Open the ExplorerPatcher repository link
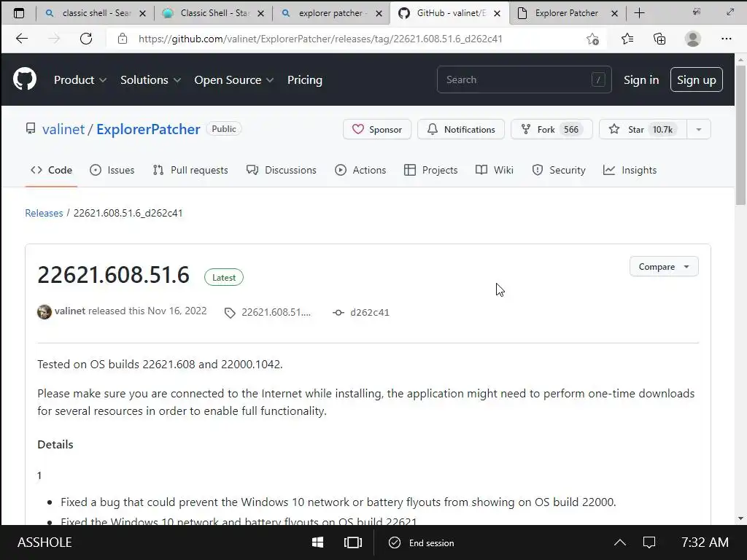Viewport: 747px width, 560px height. coord(148,129)
